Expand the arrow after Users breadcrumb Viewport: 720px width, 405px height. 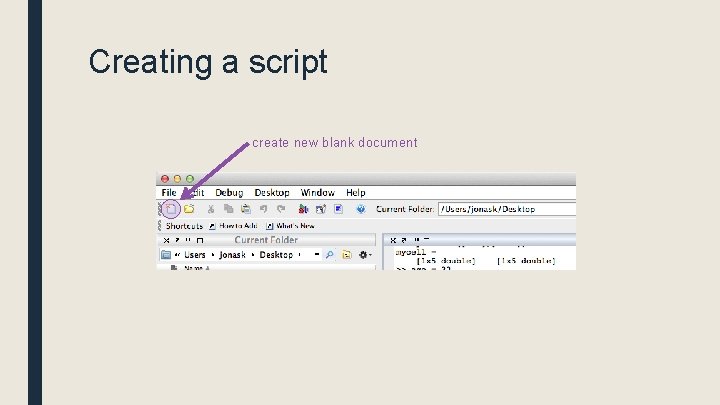pos(213,255)
